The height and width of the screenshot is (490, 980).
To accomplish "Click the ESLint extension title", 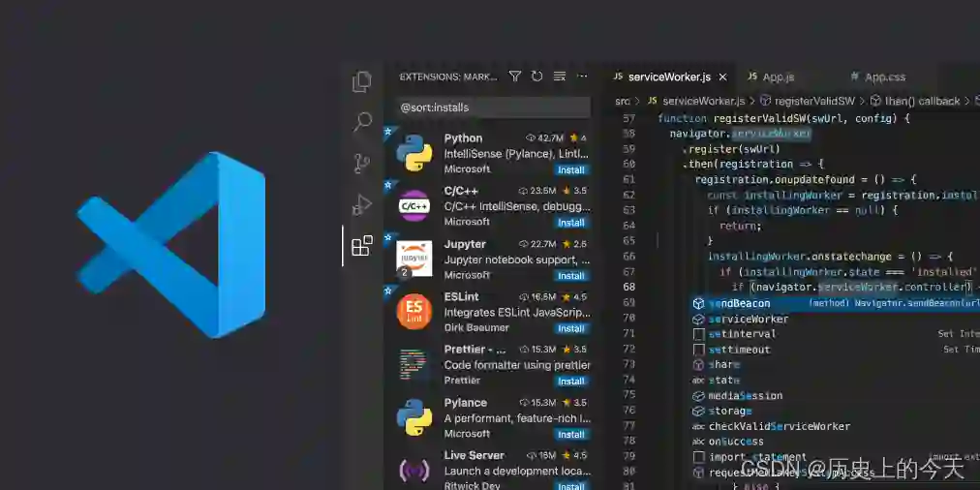I will pyautogui.click(x=461, y=297).
